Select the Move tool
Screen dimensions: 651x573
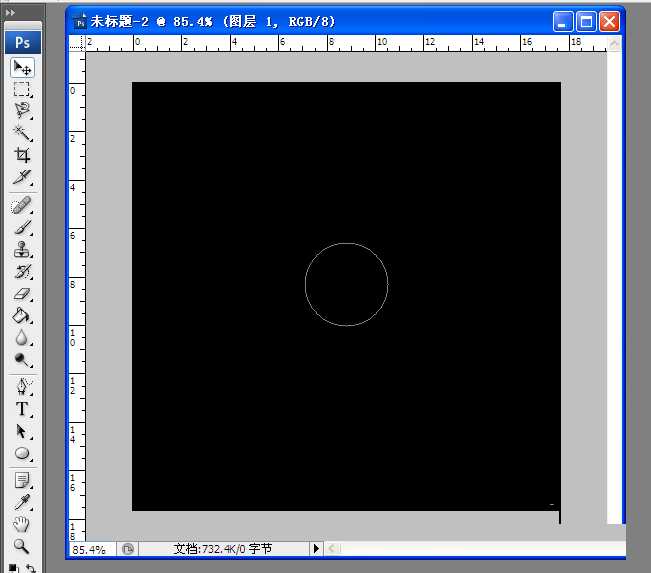[x=21, y=67]
